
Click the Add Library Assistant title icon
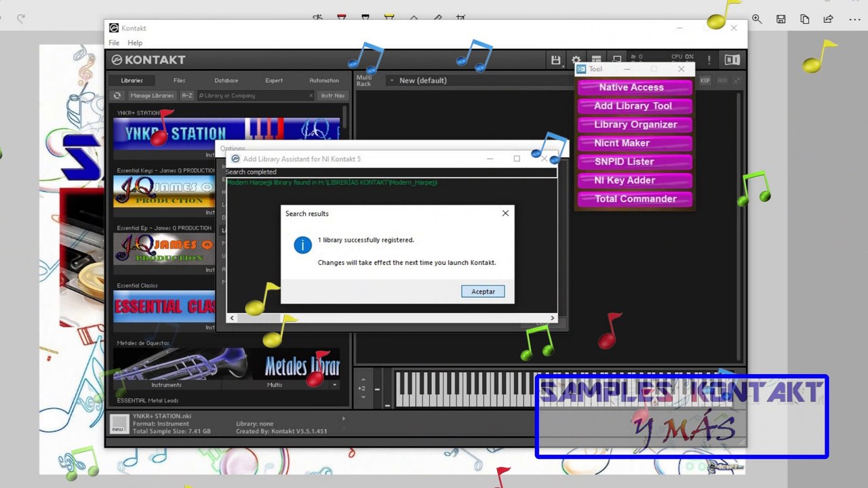tap(235, 159)
